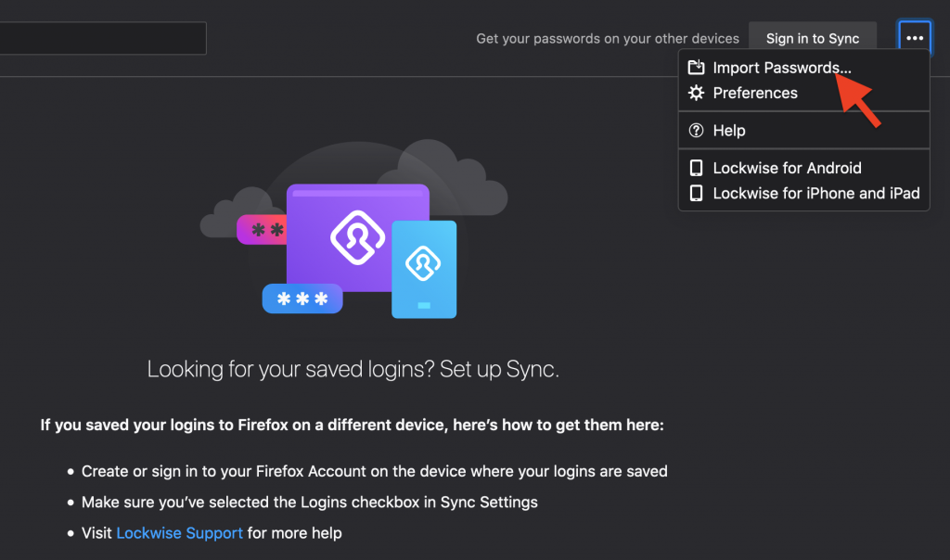The height and width of the screenshot is (560, 950).
Task: Click the pink asterisks password bubble
Action: 262,229
